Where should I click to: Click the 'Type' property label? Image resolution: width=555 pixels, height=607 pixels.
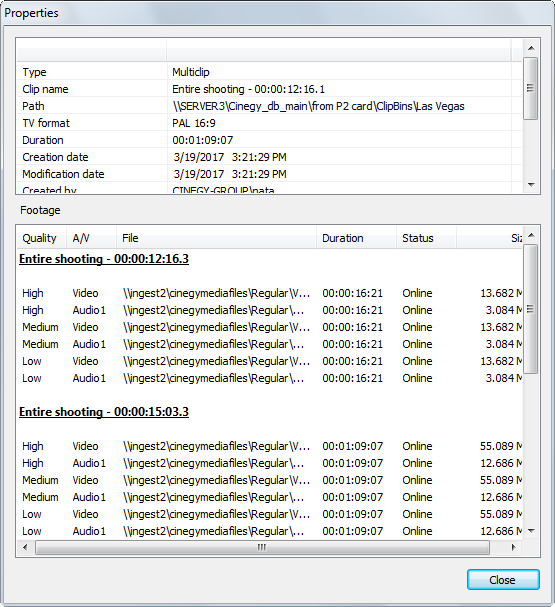pos(34,72)
